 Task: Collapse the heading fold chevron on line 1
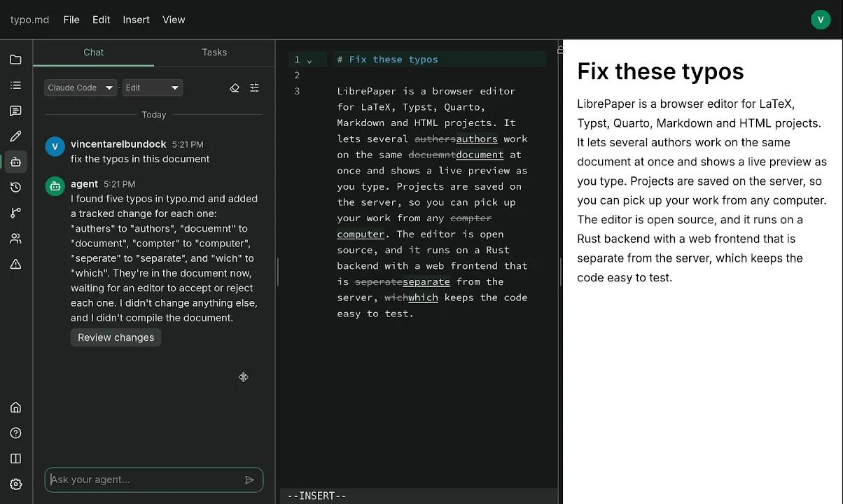coord(309,61)
